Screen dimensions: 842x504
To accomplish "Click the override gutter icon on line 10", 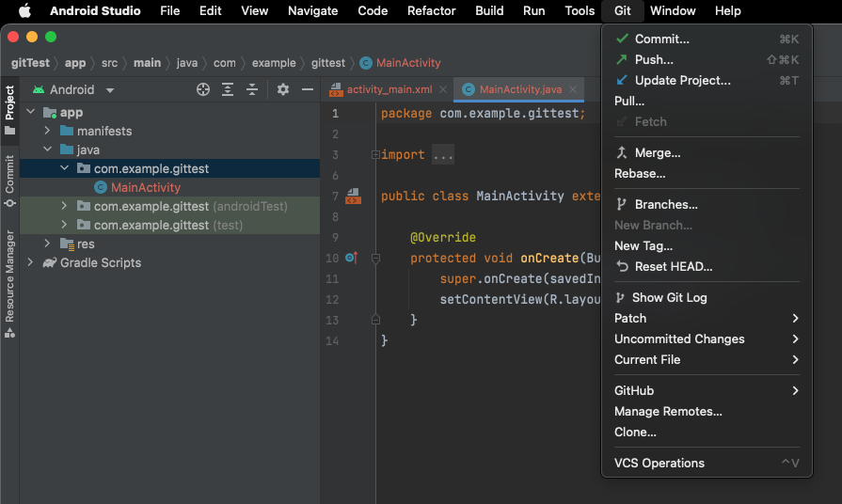I will (x=351, y=258).
